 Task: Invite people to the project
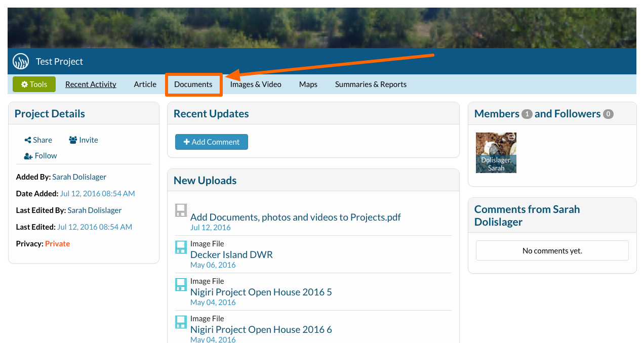coord(84,140)
